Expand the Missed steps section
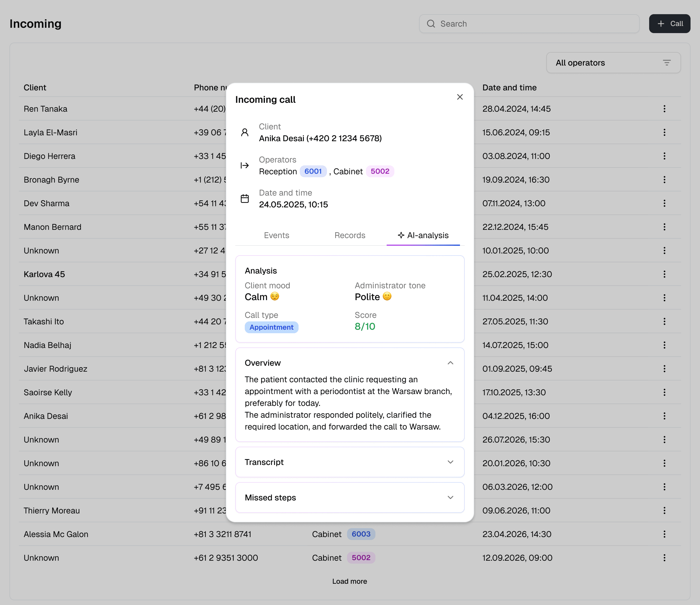The image size is (700, 605). click(450, 497)
